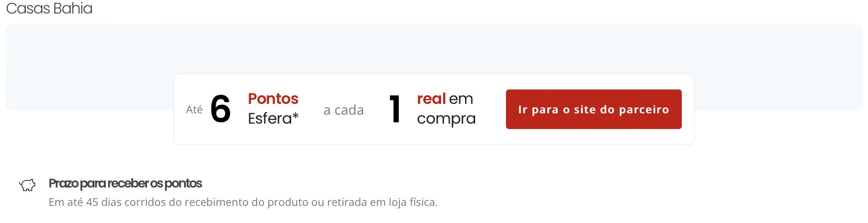This screenshot has width=868, height=223.
Task: Select the Casas Bahia page title
Action: [x=49, y=8]
